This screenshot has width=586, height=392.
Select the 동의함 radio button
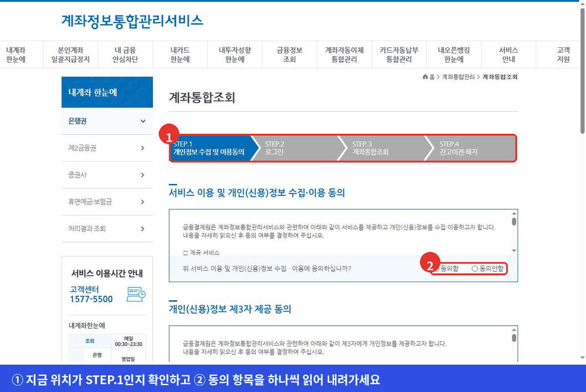[x=436, y=268]
